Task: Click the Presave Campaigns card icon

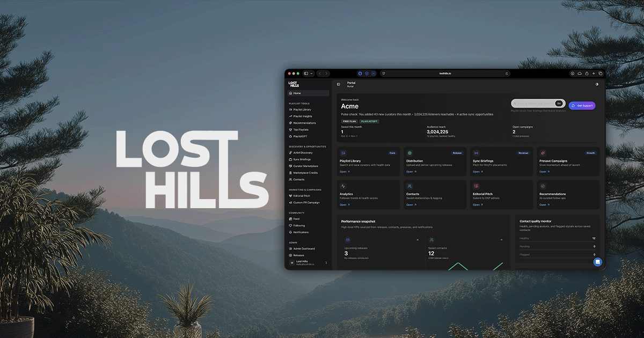Action: click(x=543, y=153)
